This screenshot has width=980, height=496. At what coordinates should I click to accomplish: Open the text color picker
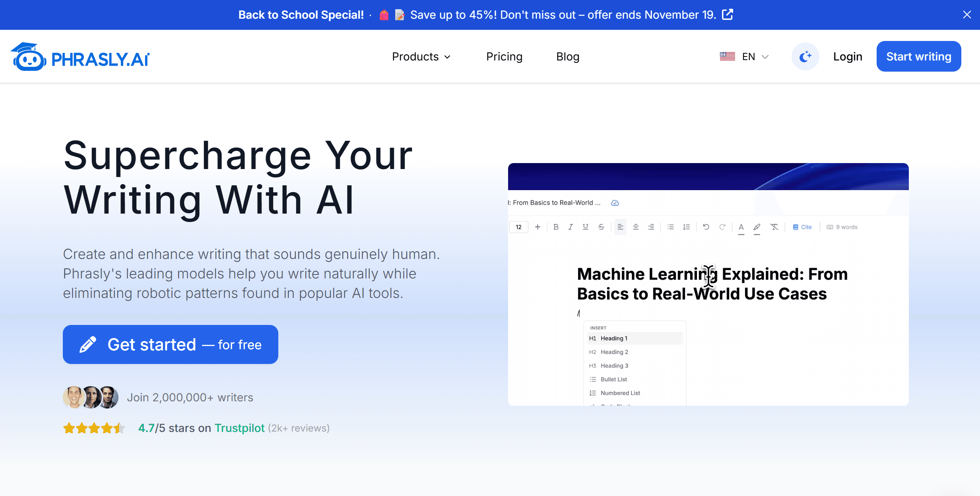741,227
